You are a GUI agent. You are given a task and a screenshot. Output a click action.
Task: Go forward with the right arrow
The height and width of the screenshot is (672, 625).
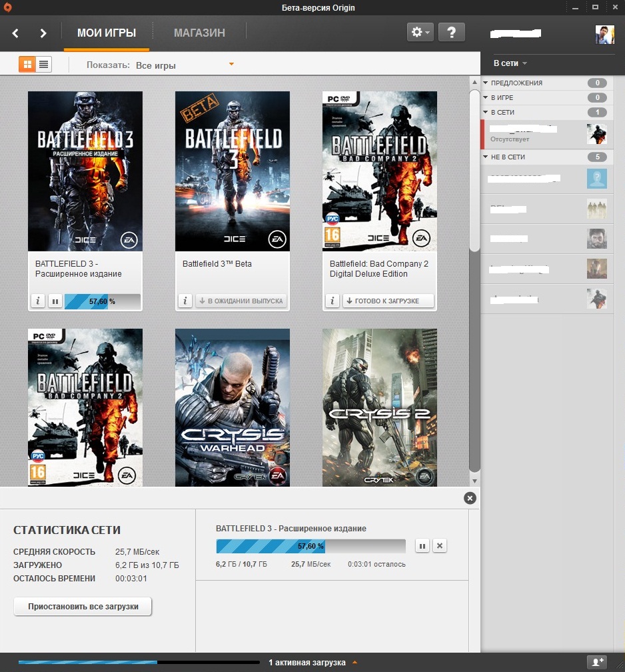[x=43, y=33]
